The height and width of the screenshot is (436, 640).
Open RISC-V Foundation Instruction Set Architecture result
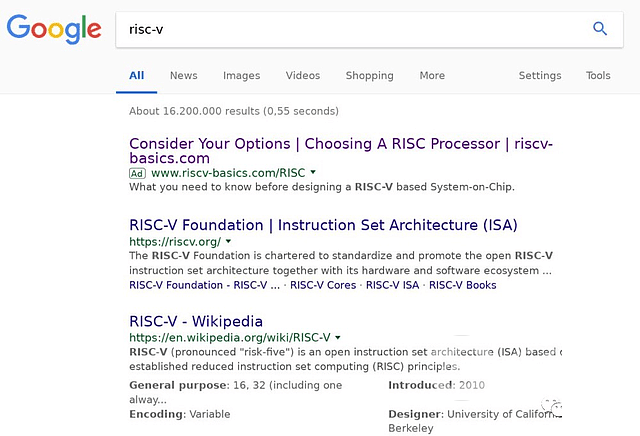pos(323,225)
